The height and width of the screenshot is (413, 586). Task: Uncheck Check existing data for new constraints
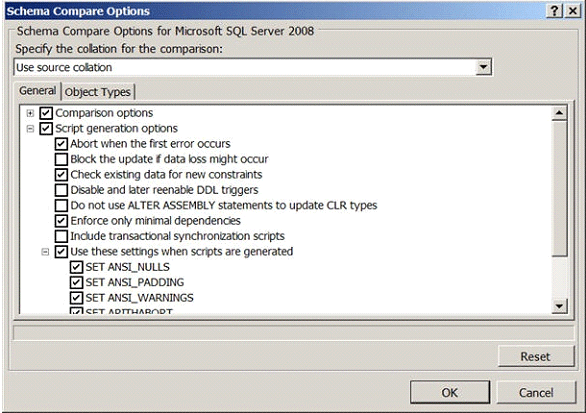pos(61,175)
